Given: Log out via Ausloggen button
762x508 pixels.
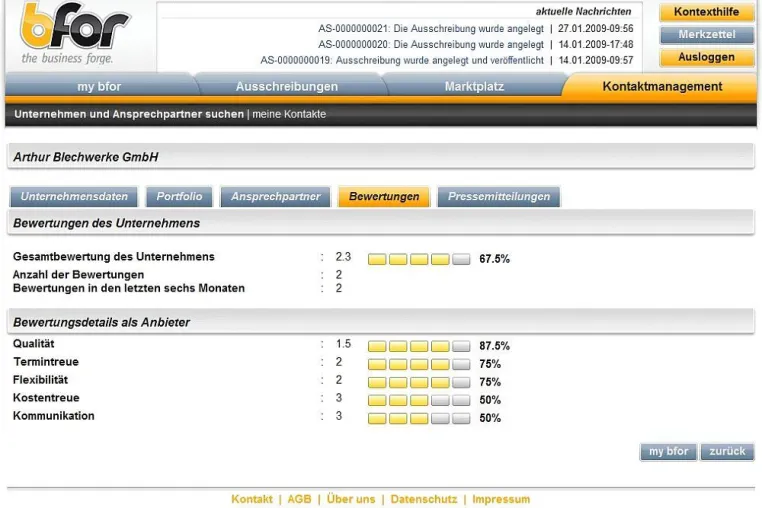Looking at the screenshot, I should [x=706, y=57].
